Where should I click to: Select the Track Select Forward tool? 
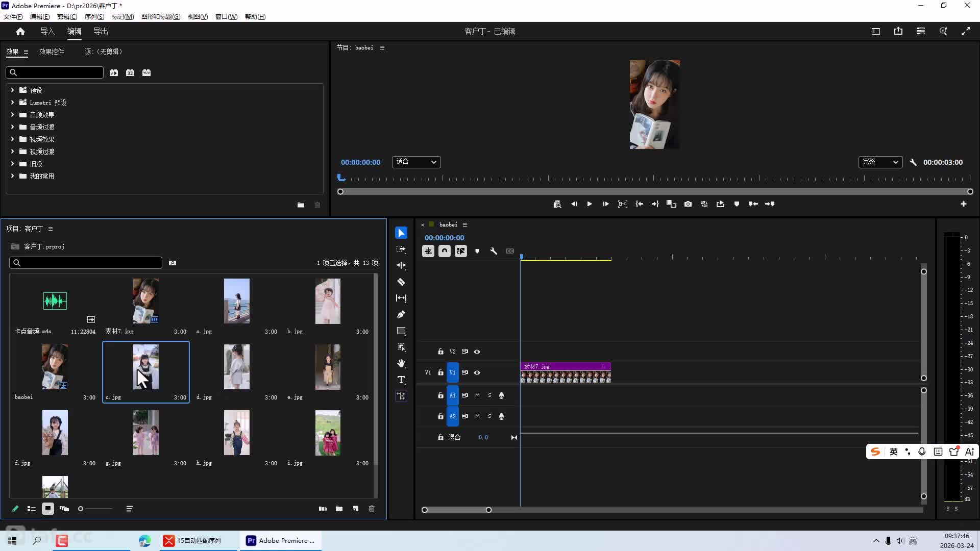pyautogui.click(x=401, y=249)
